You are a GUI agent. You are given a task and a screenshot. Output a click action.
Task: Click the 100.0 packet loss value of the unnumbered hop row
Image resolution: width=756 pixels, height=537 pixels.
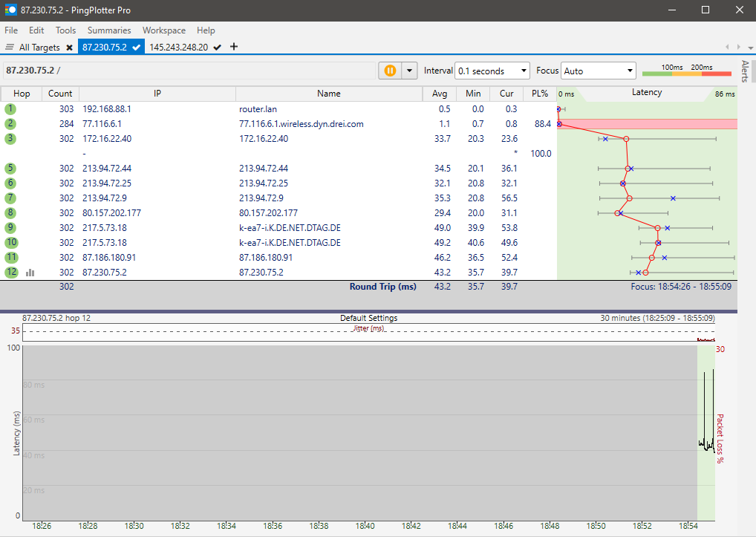541,154
